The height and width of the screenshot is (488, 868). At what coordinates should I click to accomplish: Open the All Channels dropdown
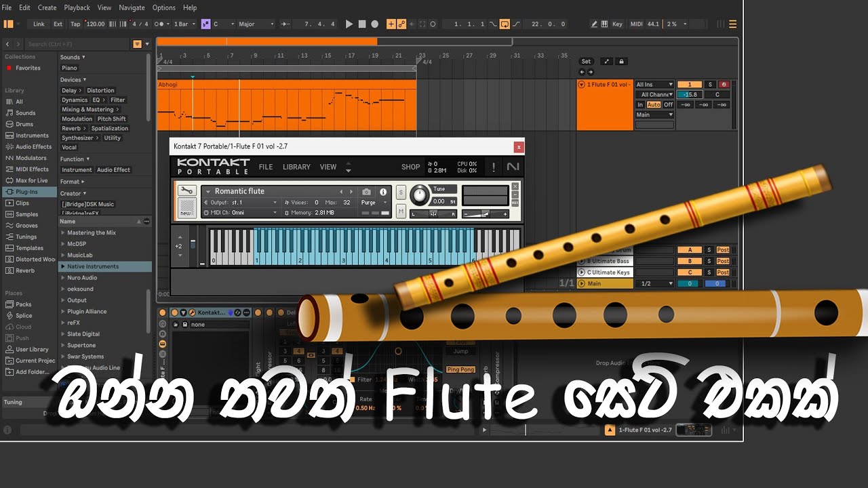coord(654,94)
